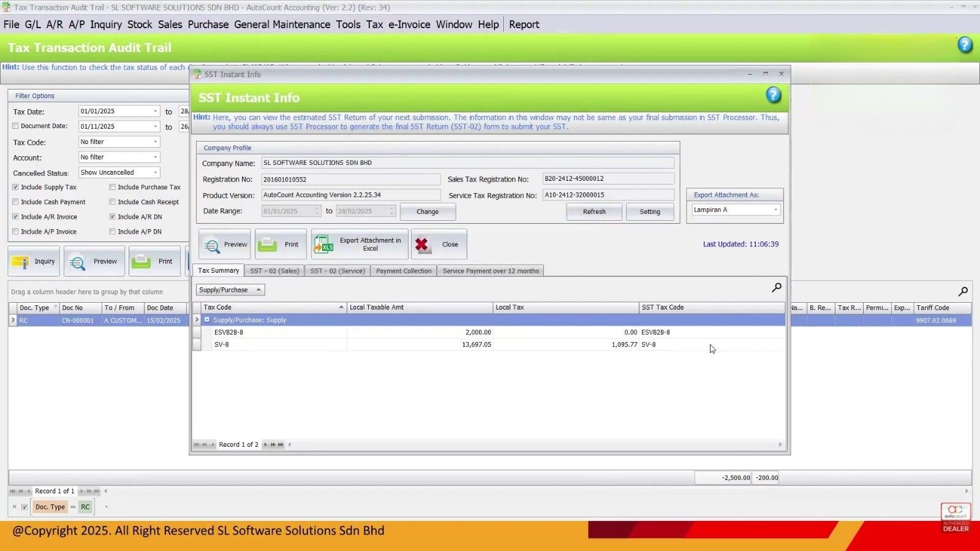
Task: Click the Change date range button
Action: 428,211
